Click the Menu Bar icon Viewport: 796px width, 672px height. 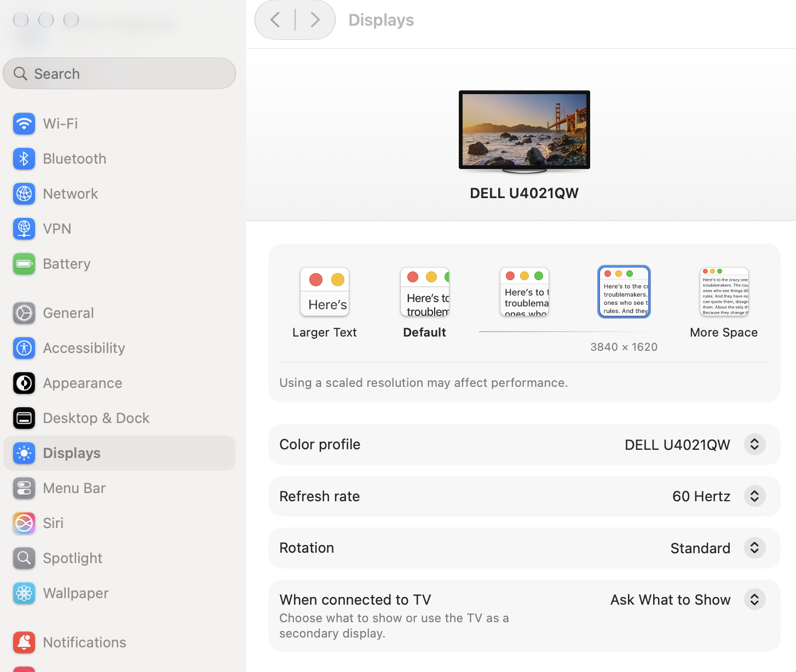[x=24, y=488]
